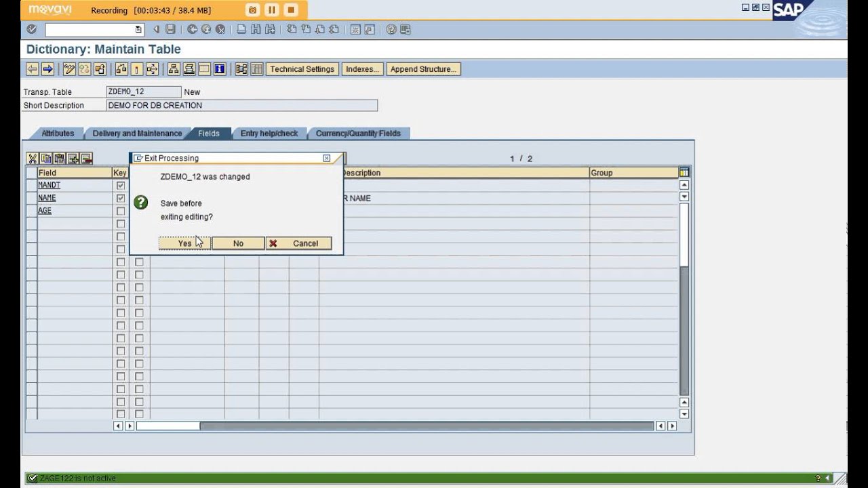Close the Exit Processing dialog

click(x=326, y=158)
